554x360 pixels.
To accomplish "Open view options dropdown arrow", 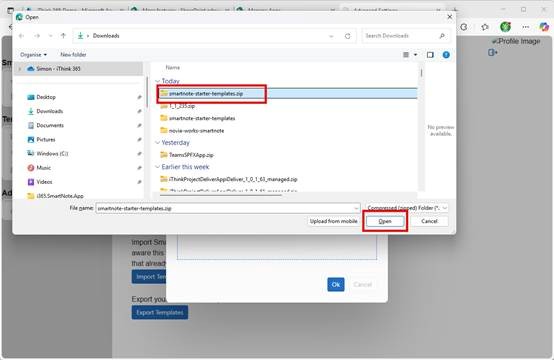I will [416, 55].
